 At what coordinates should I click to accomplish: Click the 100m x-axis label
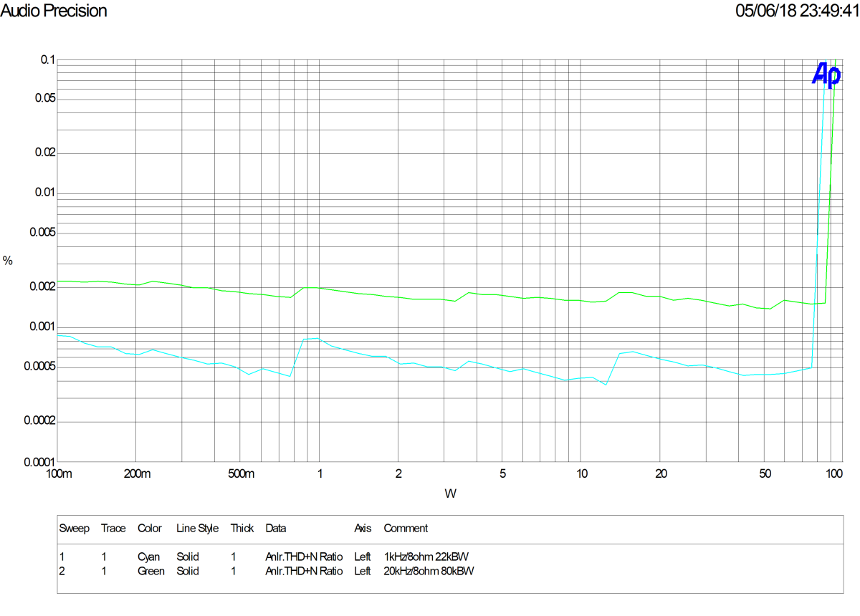58,474
